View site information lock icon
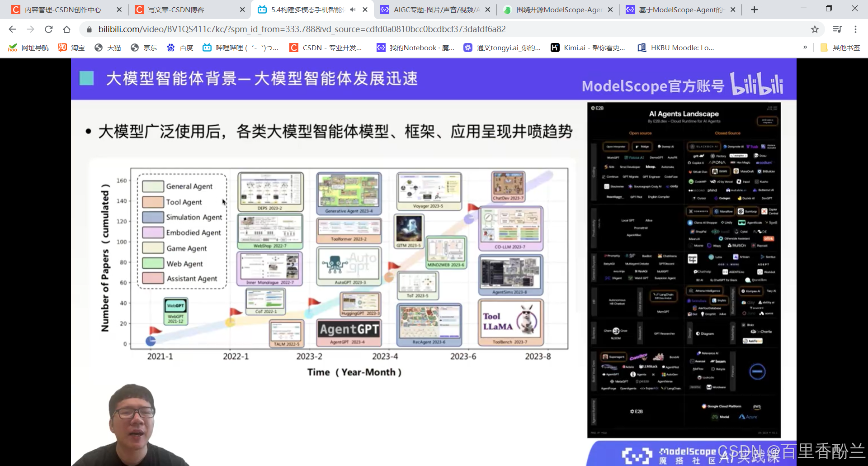The image size is (868, 466). click(89, 29)
